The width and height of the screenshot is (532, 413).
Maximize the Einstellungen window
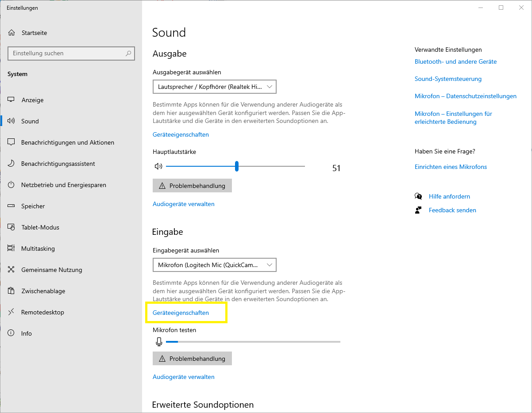click(501, 8)
